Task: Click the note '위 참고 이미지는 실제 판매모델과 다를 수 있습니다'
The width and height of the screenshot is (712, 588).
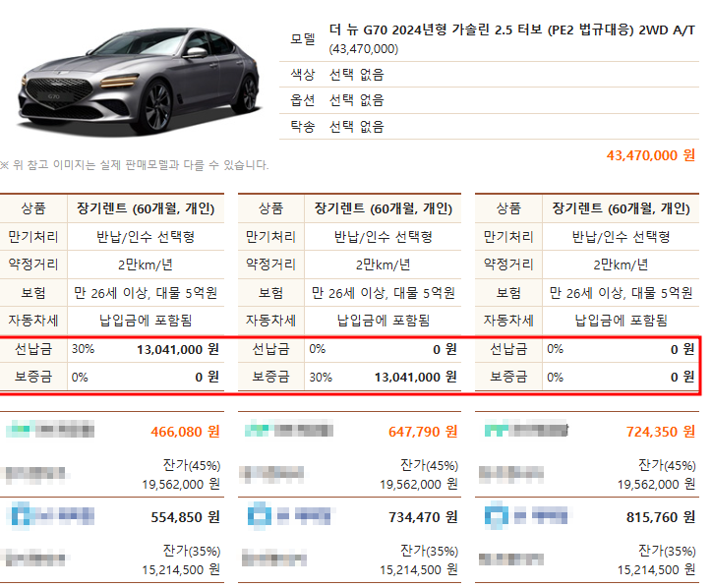Action: [141, 165]
